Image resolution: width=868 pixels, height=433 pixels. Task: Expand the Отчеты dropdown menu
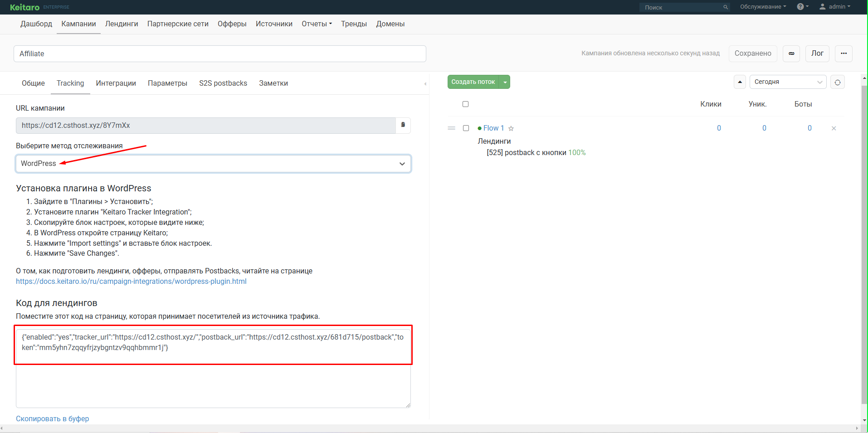[x=317, y=24]
